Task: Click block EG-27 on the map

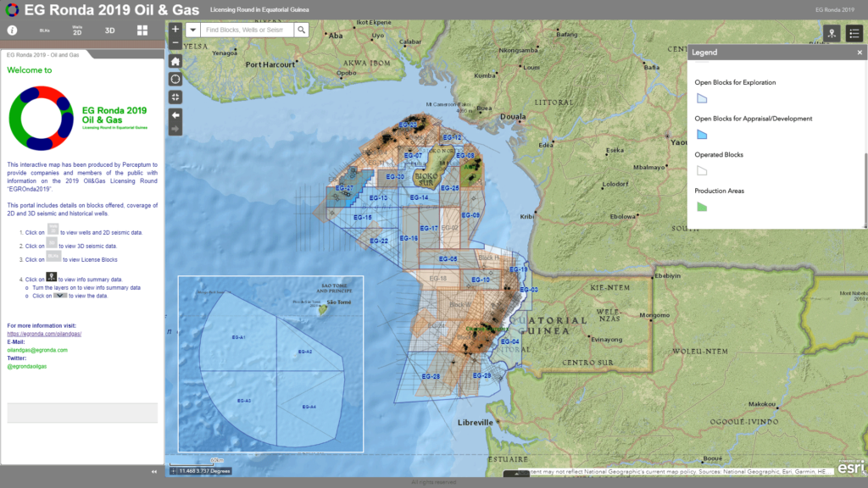Action: [344, 188]
